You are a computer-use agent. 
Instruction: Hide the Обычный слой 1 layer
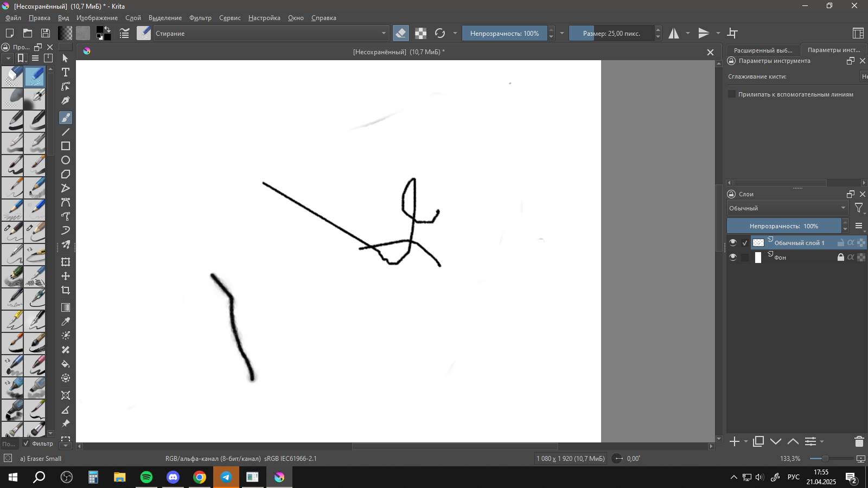point(733,242)
